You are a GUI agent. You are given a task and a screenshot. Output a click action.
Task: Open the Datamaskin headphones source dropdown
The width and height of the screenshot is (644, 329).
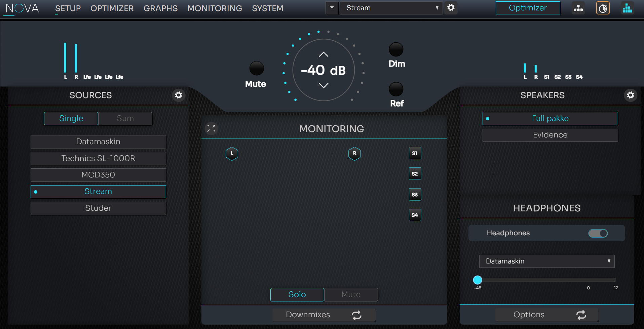click(546, 261)
